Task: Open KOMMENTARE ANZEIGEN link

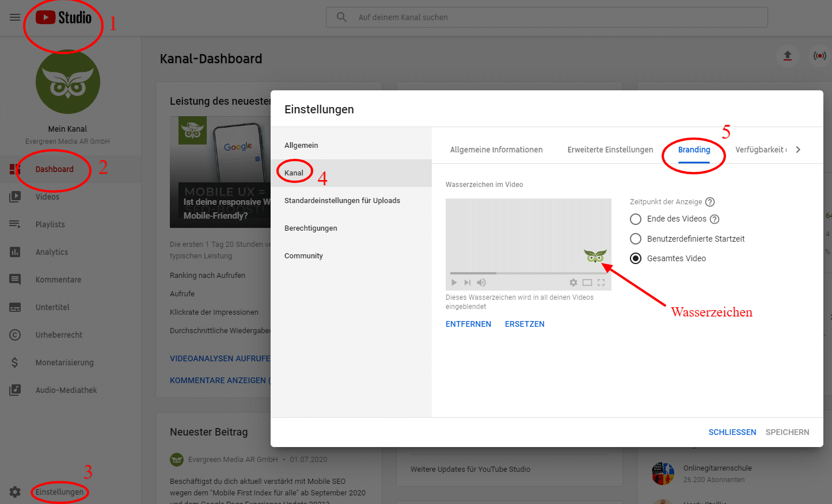Action: pos(220,380)
